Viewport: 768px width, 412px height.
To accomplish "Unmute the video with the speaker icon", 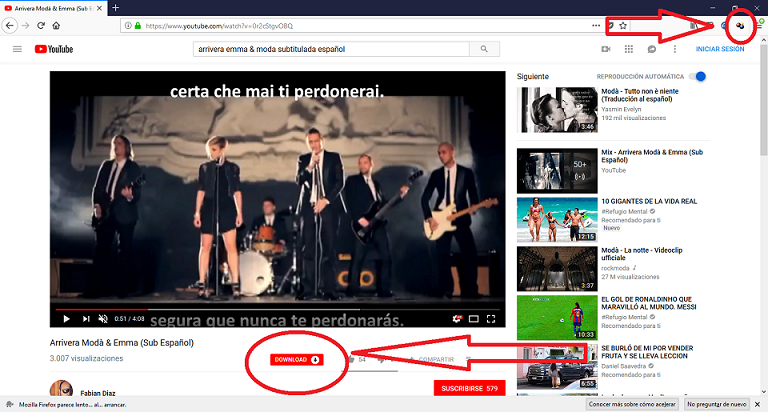I will click(x=103, y=319).
